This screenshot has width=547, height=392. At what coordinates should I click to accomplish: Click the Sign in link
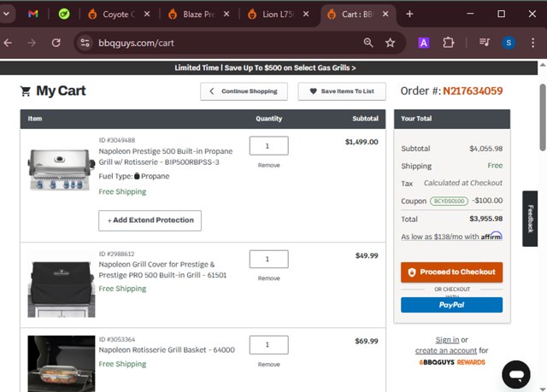coord(447,339)
